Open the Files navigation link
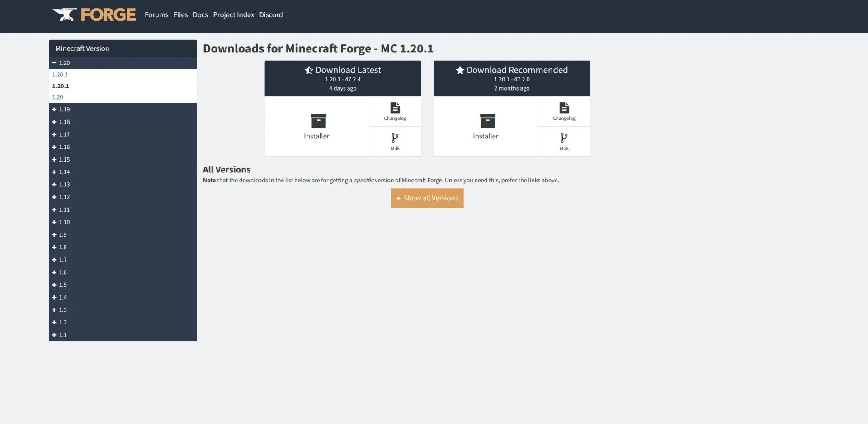 click(180, 15)
